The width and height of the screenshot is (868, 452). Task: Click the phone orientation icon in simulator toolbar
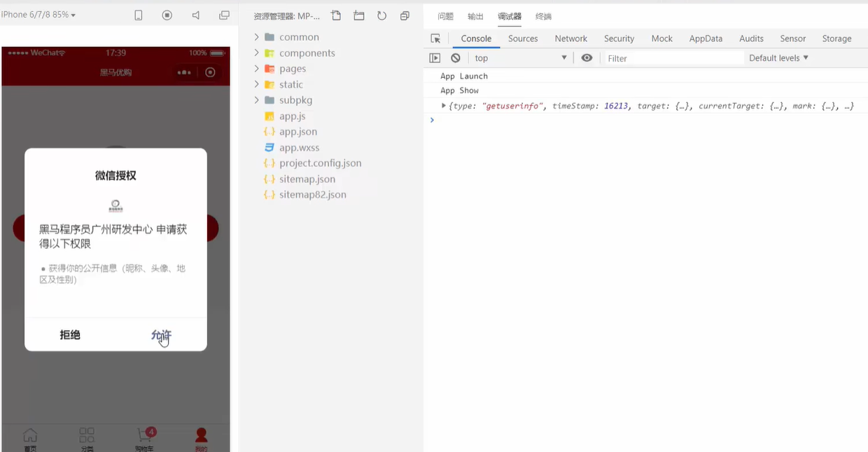click(x=139, y=15)
